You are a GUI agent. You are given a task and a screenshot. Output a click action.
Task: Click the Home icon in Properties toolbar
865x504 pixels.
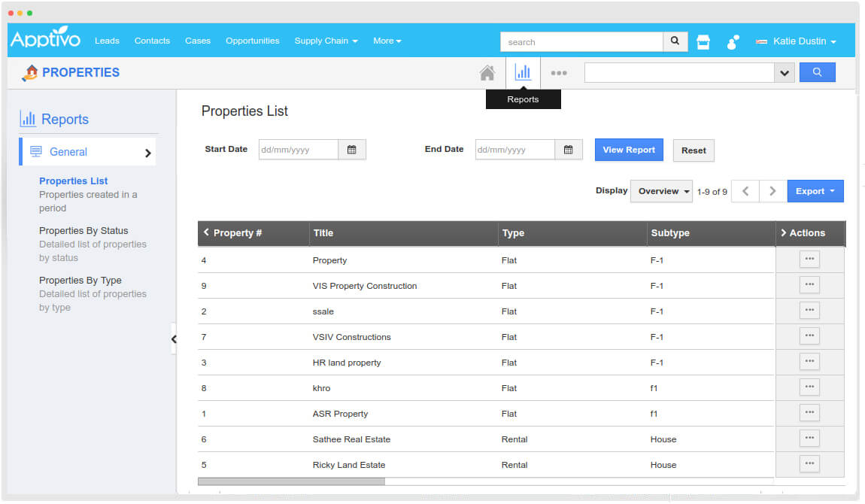(487, 73)
